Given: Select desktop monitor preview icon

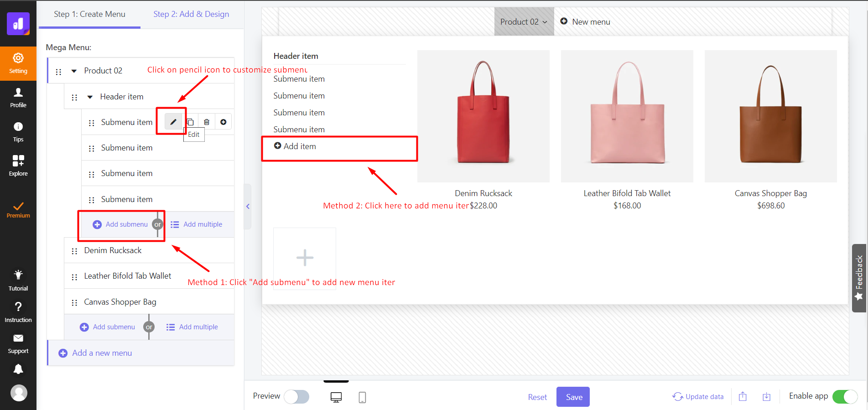Looking at the screenshot, I should (x=336, y=397).
